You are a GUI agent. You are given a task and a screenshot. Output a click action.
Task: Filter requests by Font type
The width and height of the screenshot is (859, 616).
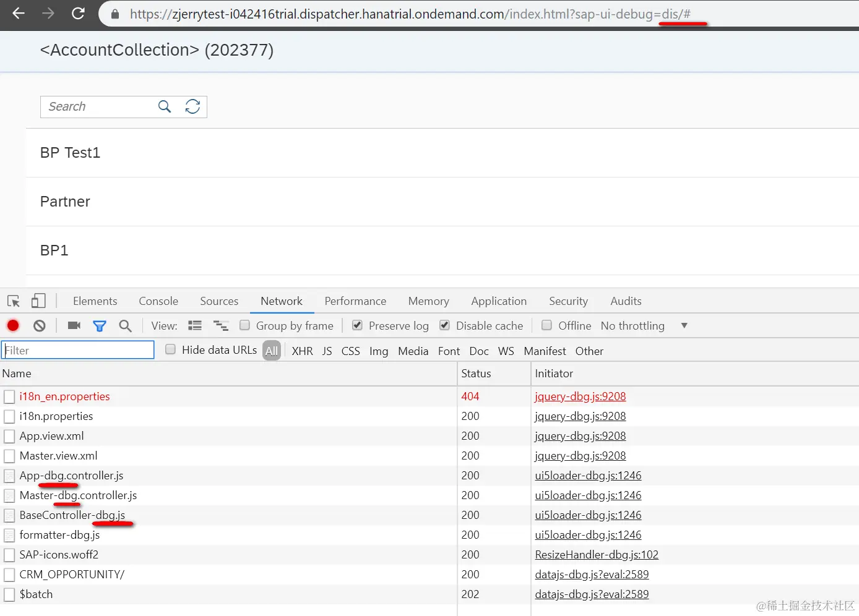click(x=449, y=351)
